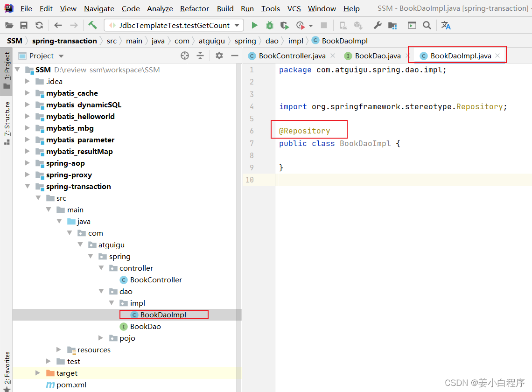Click the Translate toolbar icon
The width and height of the screenshot is (532, 392).
point(446,26)
